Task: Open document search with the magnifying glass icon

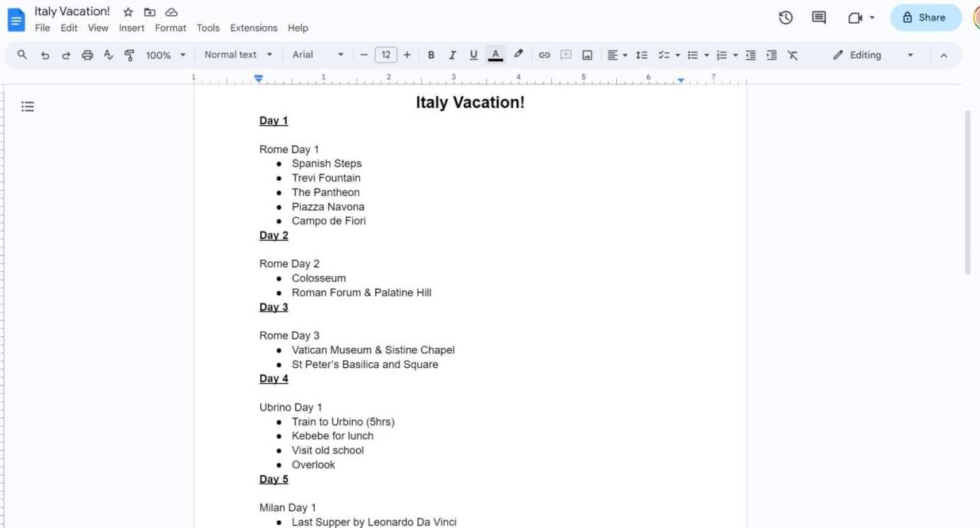Action: coord(21,54)
